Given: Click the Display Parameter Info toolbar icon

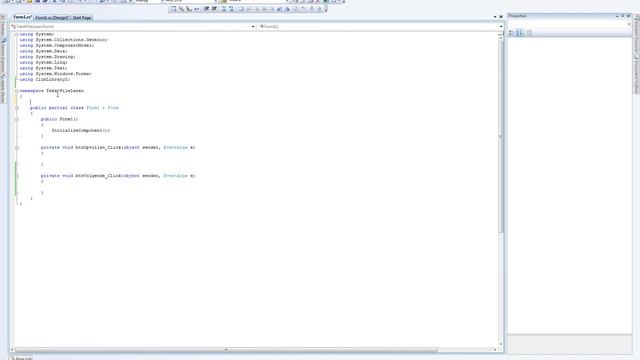Looking at the screenshot, I should [181, 9].
